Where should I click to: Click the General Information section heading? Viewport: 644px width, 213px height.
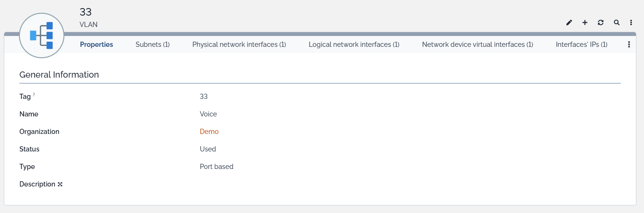(x=59, y=74)
